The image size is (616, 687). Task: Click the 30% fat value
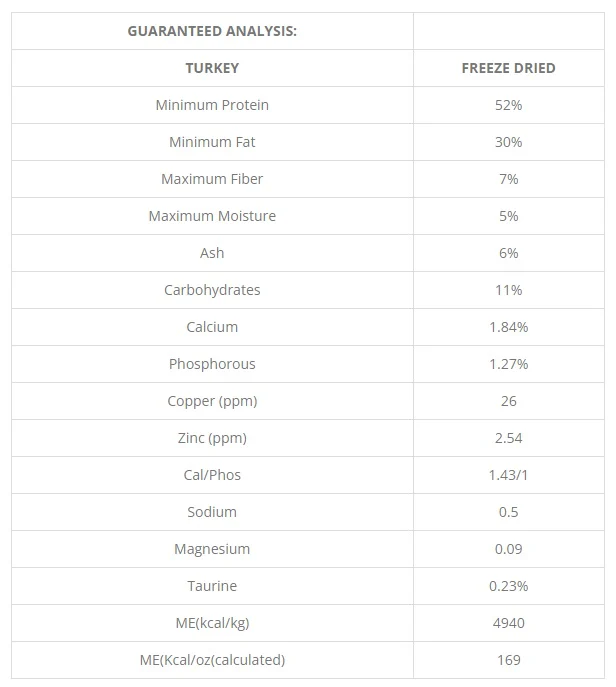(508, 142)
